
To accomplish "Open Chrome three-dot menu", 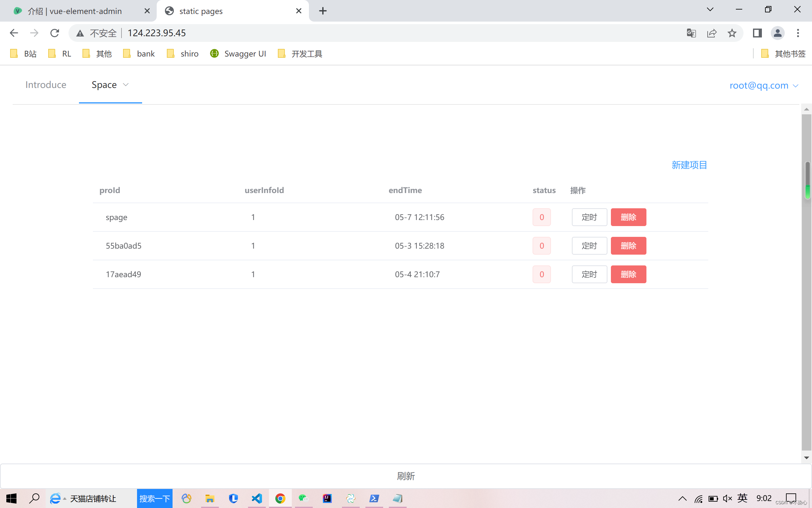I will tap(798, 33).
